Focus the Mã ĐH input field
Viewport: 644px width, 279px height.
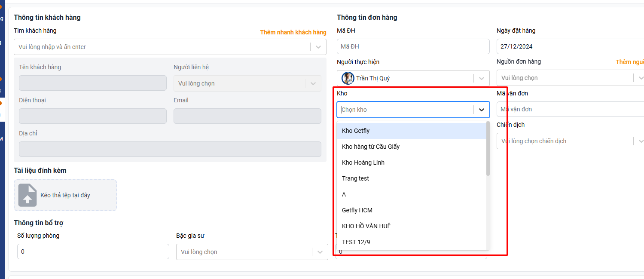[x=412, y=46]
